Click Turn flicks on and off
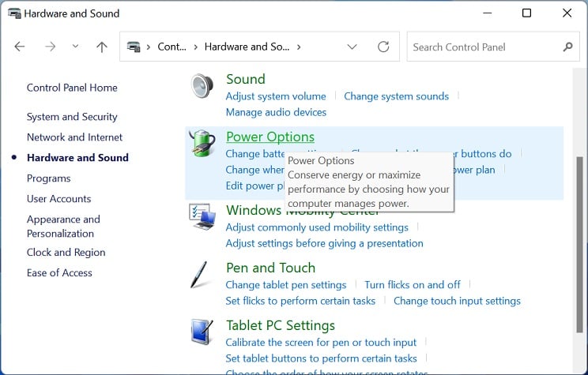The width and height of the screenshot is (588, 375). (x=413, y=285)
